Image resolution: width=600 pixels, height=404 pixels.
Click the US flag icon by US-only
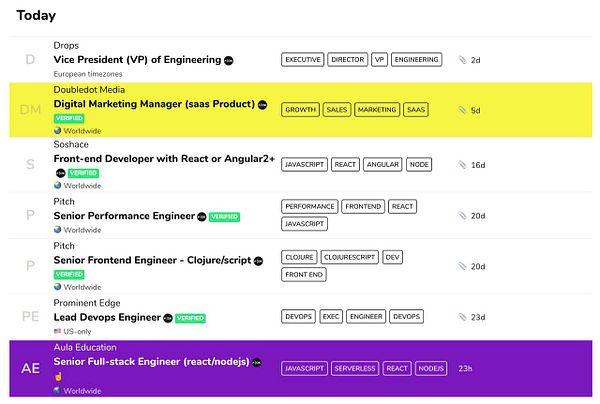(58, 331)
